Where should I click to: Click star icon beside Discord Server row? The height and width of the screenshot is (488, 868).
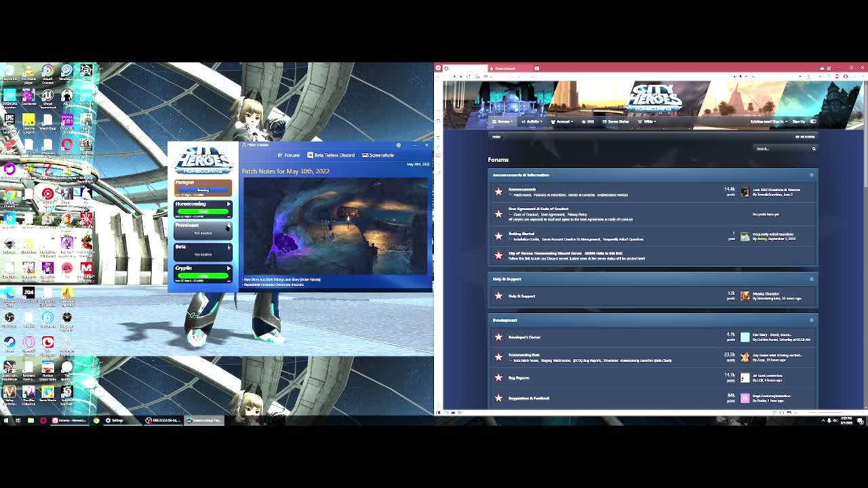point(498,256)
